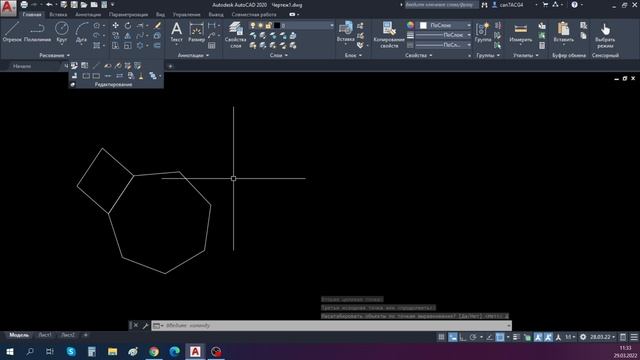This screenshot has width=640, height=360.
Task: Open the annotation scale 1:1 dropdown
Action: [x=570, y=337]
